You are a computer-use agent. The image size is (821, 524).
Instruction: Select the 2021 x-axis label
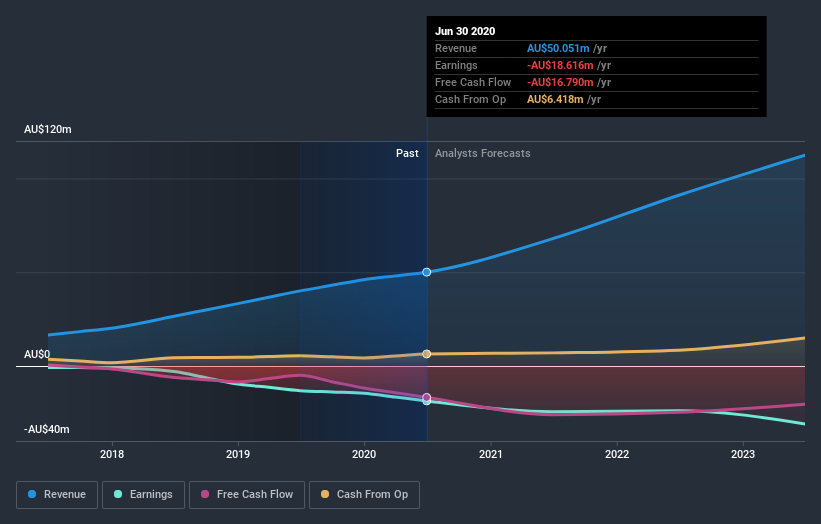pyautogui.click(x=491, y=454)
